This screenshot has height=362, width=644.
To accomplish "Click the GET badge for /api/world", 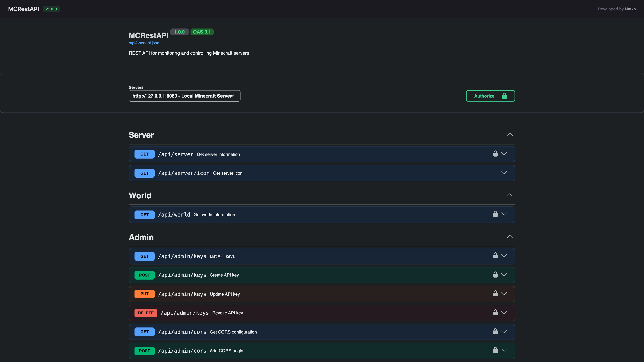I will click(145, 215).
